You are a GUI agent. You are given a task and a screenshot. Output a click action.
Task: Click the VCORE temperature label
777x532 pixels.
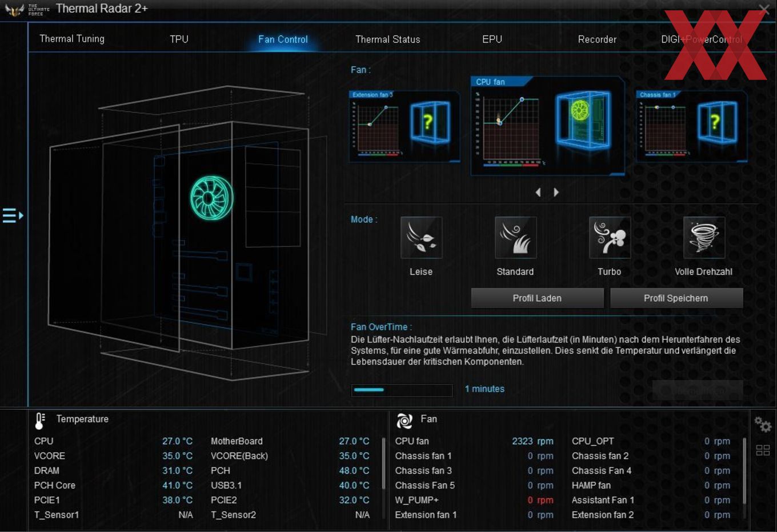50,456
